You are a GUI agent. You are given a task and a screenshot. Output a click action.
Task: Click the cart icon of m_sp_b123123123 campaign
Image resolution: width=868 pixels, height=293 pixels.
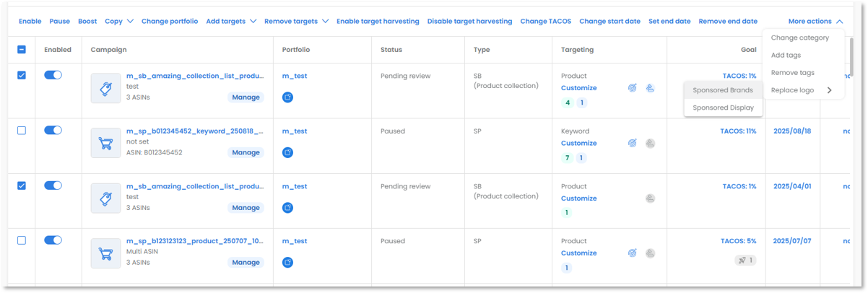pyautogui.click(x=105, y=253)
